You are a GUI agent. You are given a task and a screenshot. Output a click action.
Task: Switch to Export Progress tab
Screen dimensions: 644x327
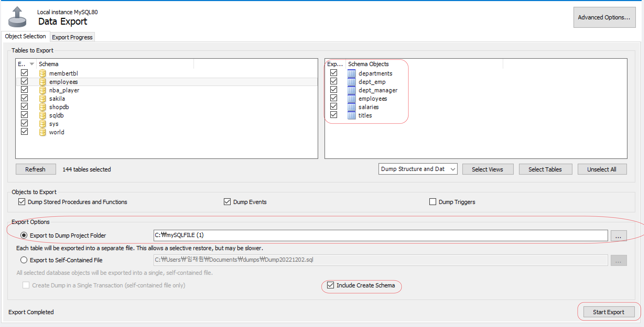72,37
